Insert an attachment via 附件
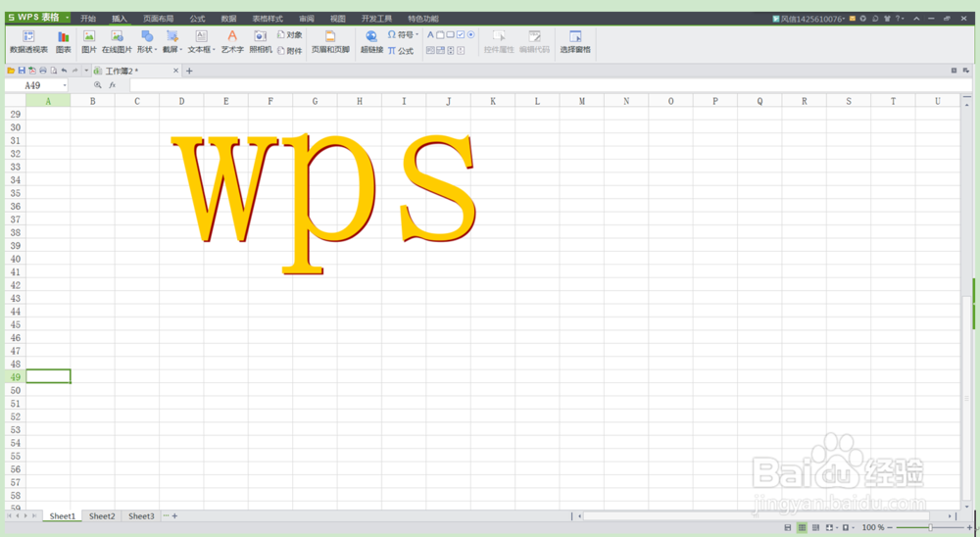Viewport: 980px width, 537px height. (x=290, y=51)
